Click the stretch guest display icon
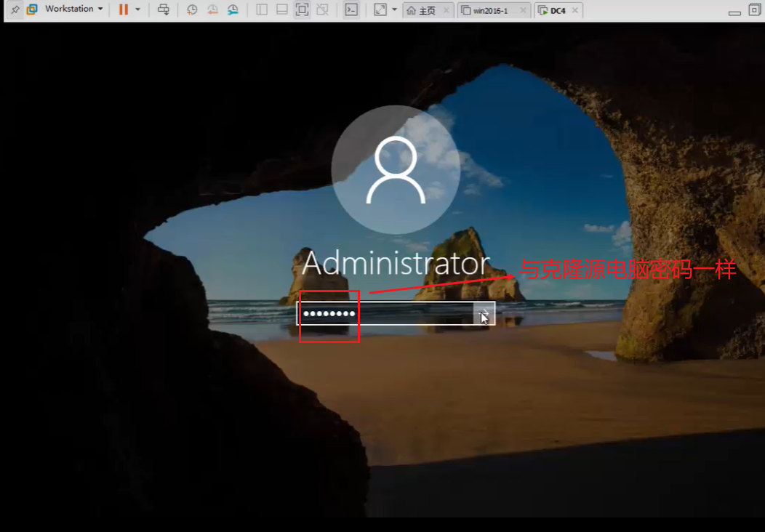This screenshot has width=765, height=532. click(380, 9)
